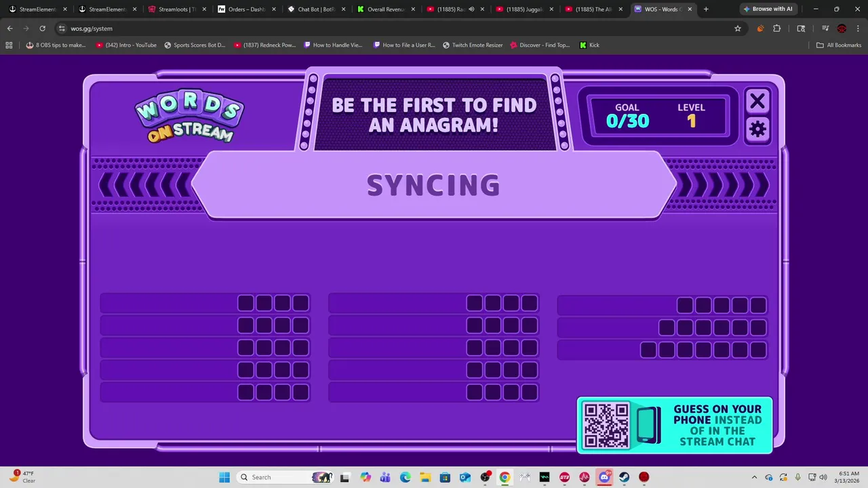Open the 8 OBS tips bookmark
This screenshot has width=868, height=488.
(x=56, y=45)
